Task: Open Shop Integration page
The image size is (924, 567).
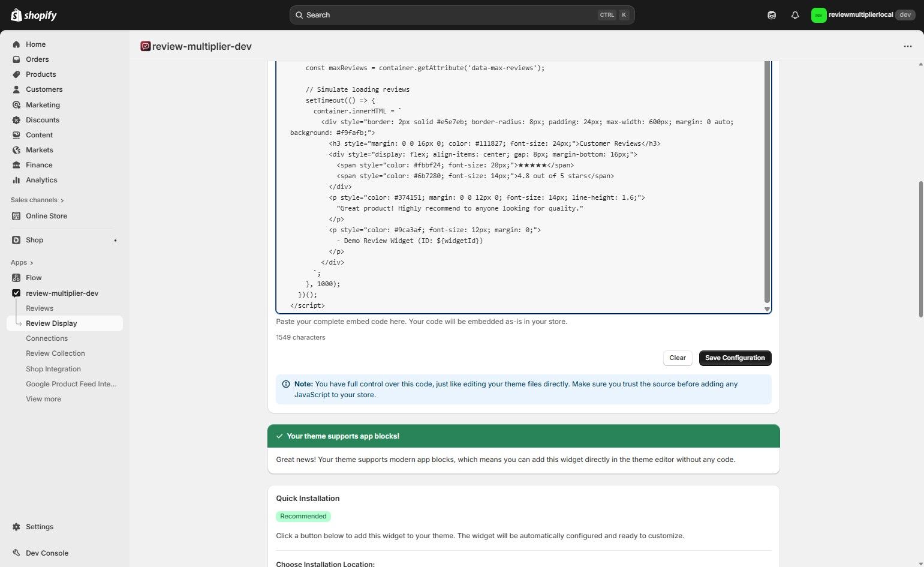Action: tap(53, 369)
